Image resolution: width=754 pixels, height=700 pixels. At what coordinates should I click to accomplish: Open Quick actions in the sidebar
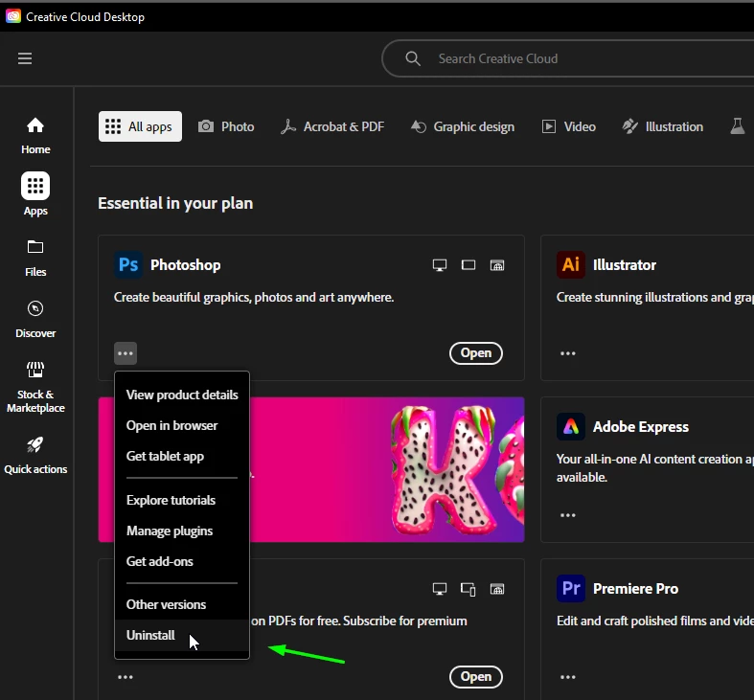35,456
